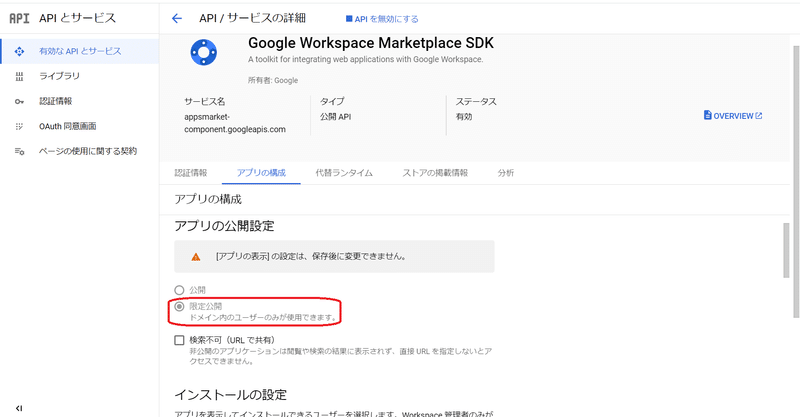Image resolution: width=800 pixels, height=417 pixels.
Task: Click the API を無効にする button
Action: click(x=382, y=19)
